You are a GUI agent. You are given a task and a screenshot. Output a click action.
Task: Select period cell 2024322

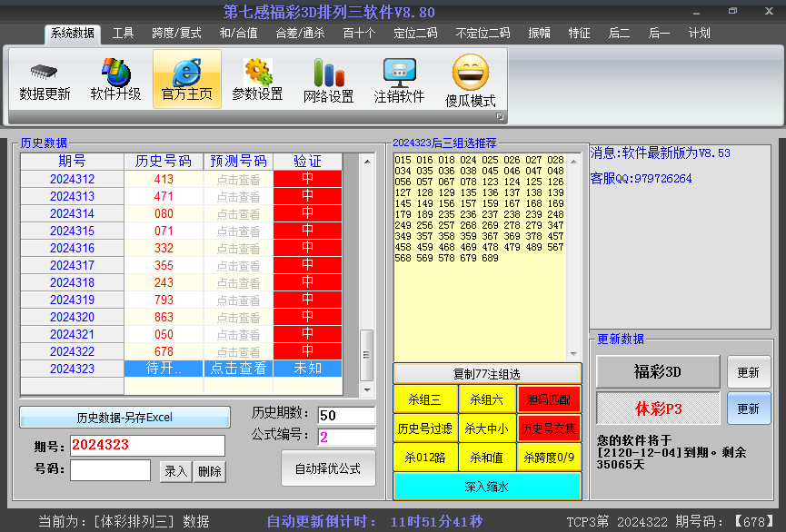pos(72,351)
